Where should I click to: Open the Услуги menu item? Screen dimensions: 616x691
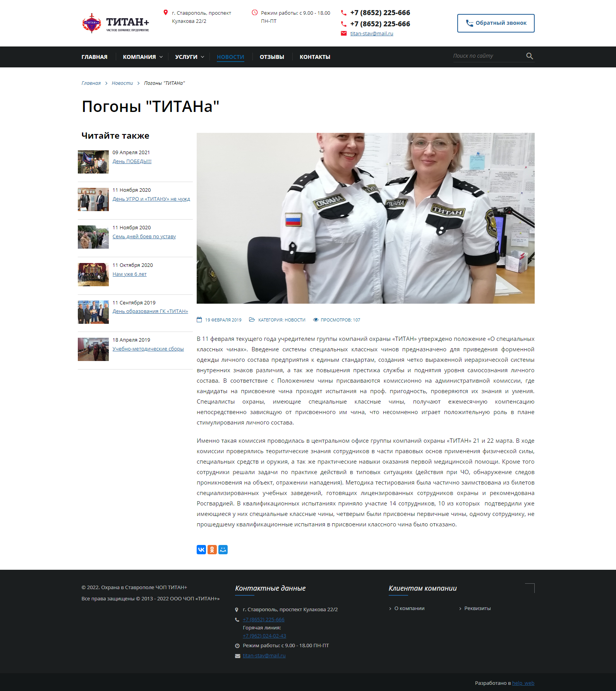[x=186, y=57]
